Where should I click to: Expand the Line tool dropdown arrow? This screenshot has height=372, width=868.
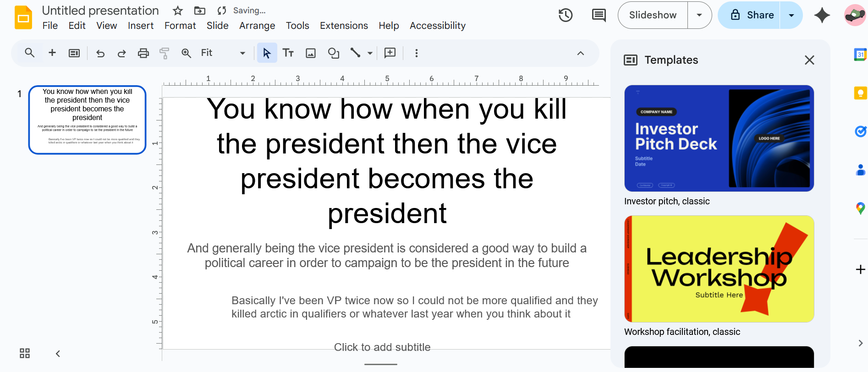[370, 53]
